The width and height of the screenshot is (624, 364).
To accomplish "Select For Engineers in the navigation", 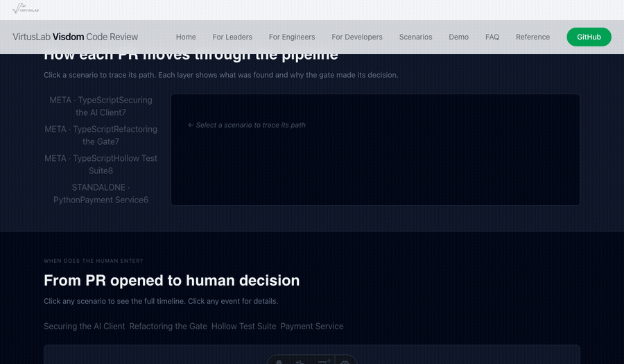I will (292, 37).
